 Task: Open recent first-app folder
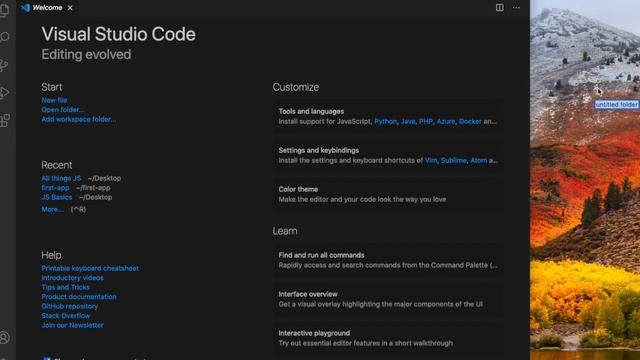pos(55,188)
